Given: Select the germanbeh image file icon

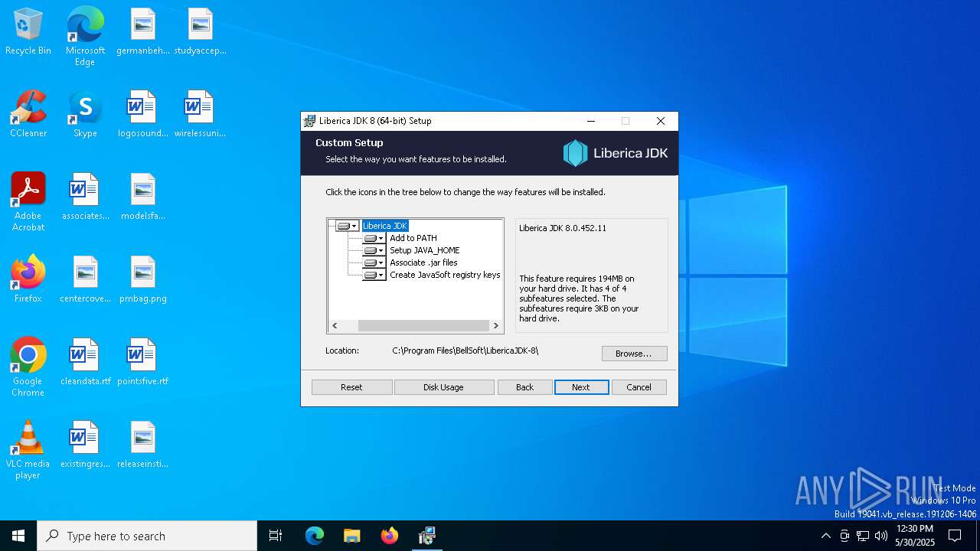Looking at the screenshot, I should (143, 32).
